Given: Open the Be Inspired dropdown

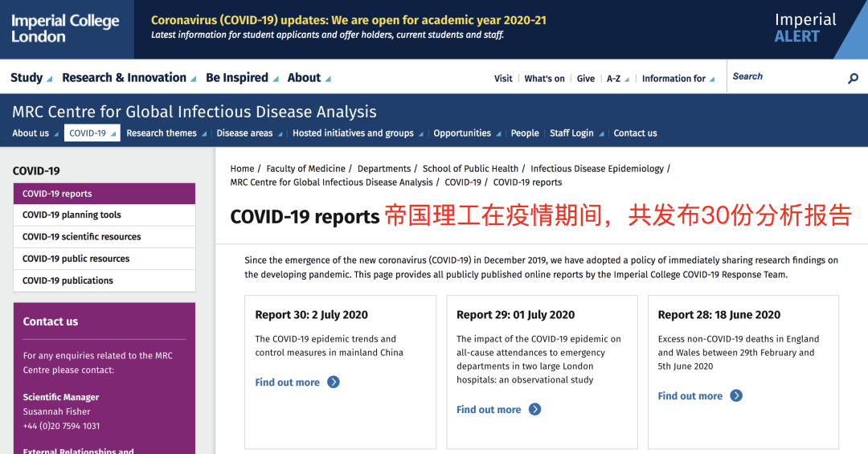Looking at the screenshot, I should tap(242, 78).
